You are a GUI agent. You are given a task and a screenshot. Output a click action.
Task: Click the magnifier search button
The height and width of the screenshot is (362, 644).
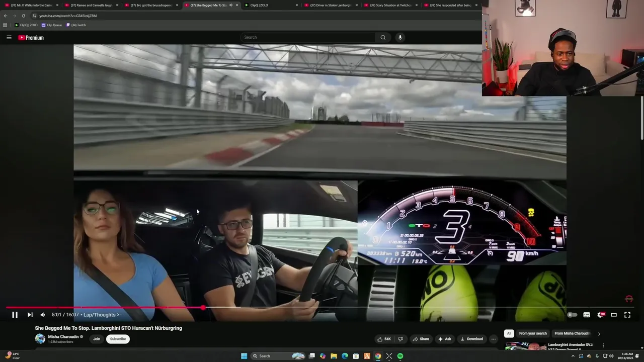(x=383, y=37)
